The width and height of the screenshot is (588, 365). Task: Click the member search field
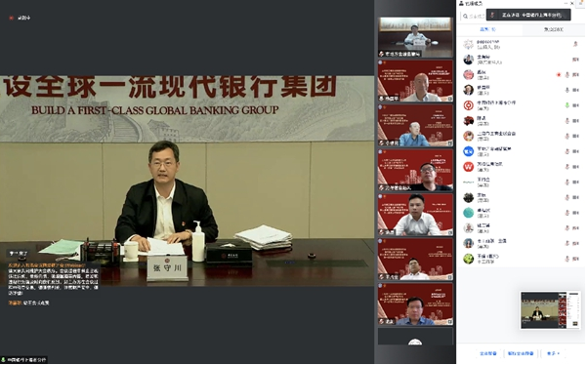[x=475, y=17]
